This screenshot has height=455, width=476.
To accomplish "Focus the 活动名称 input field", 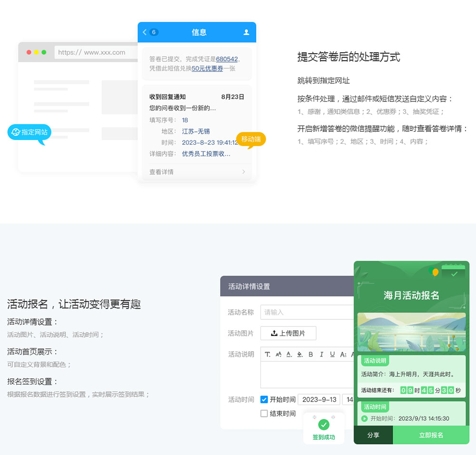I will tap(307, 312).
